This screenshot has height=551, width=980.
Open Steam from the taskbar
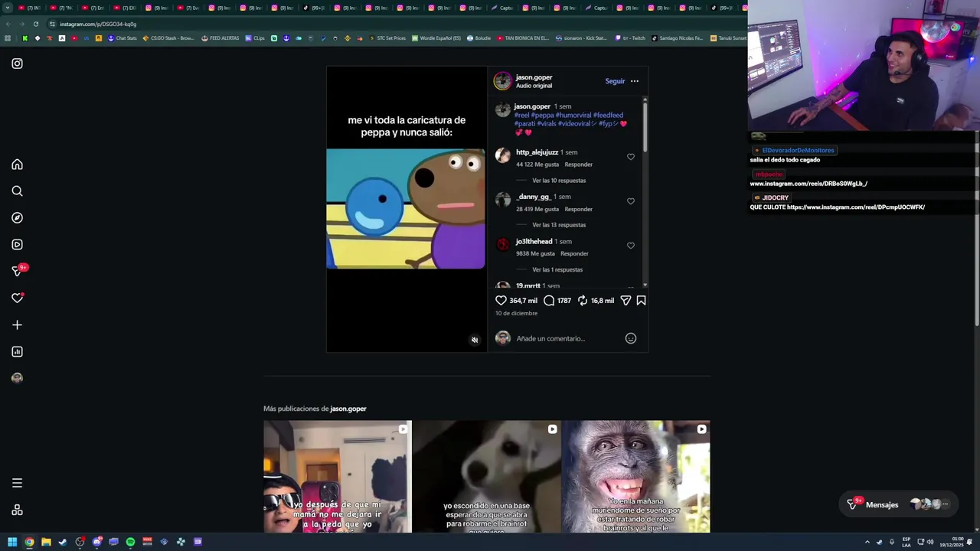click(x=63, y=542)
